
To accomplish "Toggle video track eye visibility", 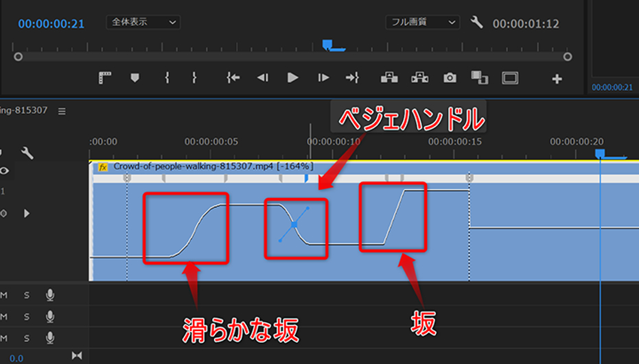I will point(5,171).
